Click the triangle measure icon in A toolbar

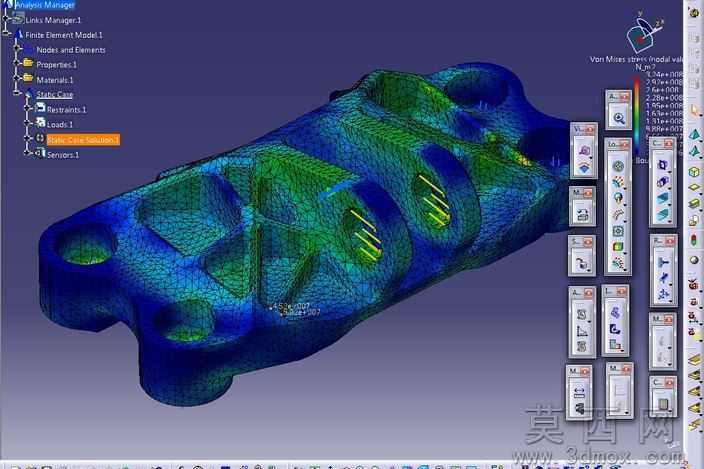point(582,331)
